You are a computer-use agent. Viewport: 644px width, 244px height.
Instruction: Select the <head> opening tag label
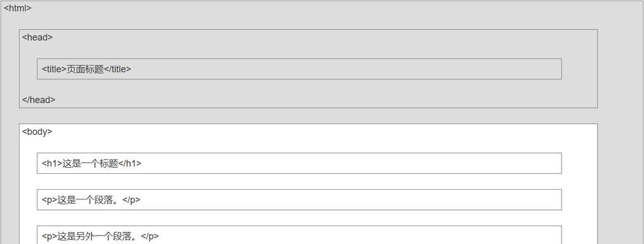tap(37, 37)
